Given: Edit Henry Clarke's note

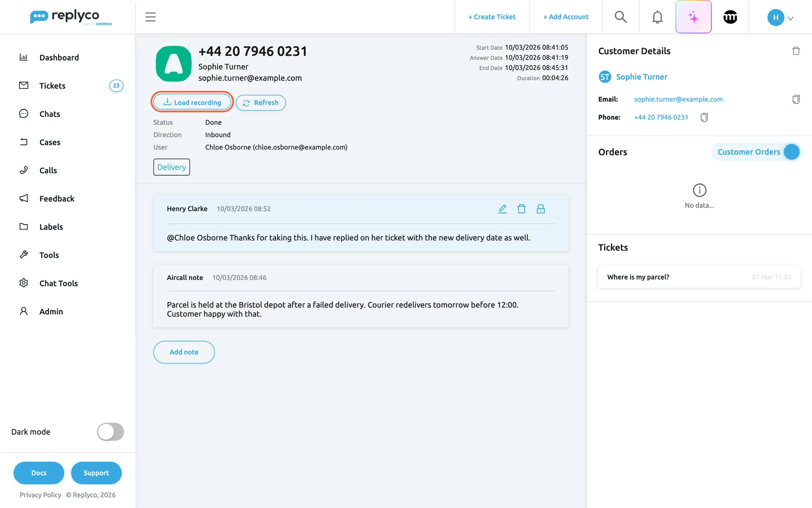Looking at the screenshot, I should pyautogui.click(x=503, y=209).
